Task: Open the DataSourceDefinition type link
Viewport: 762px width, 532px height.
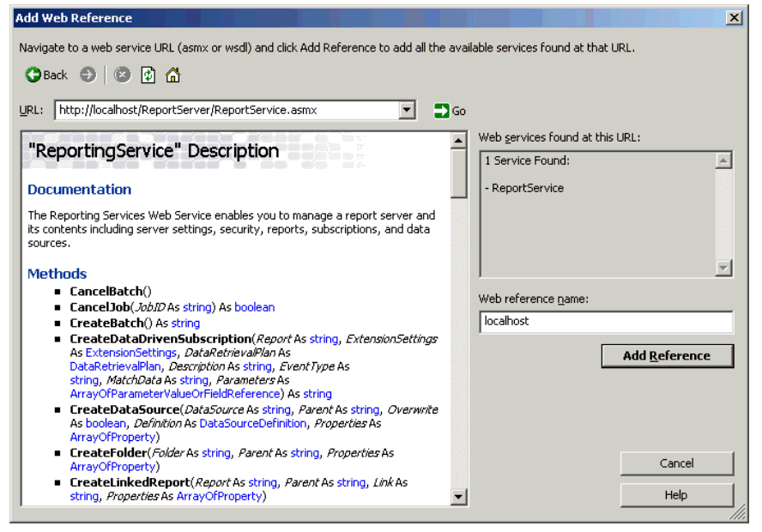Action: (x=252, y=423)
